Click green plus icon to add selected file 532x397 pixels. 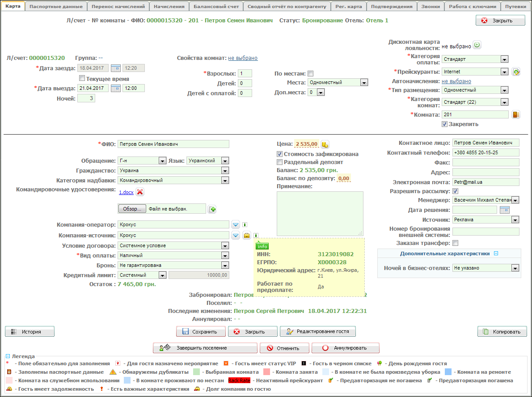coord(212,209)
